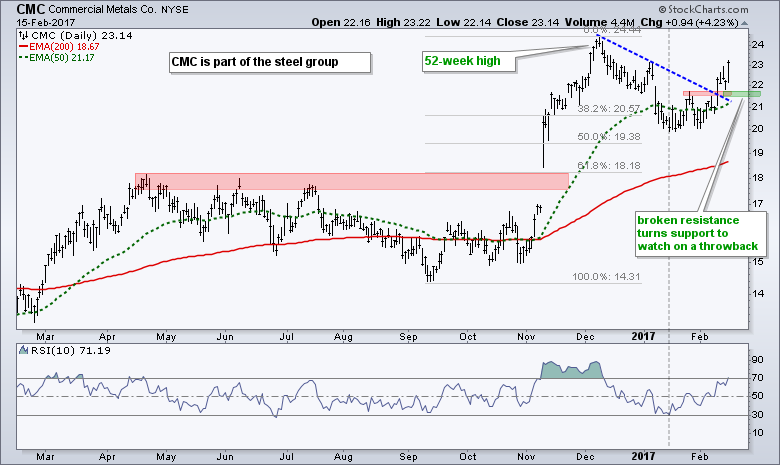Open the StockCharts.com copyright link
Image resolution: width=780 pixels, height=465 pixels.
703,9
